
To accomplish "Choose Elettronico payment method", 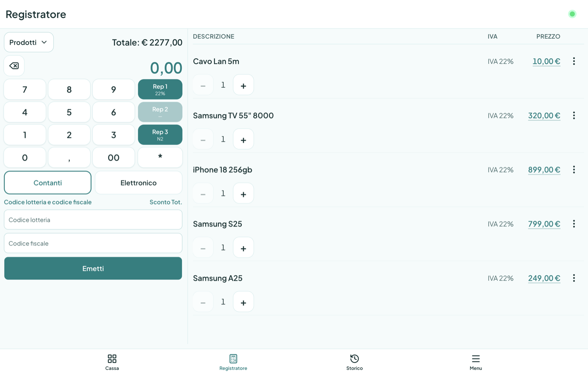I will pos(138,183).
